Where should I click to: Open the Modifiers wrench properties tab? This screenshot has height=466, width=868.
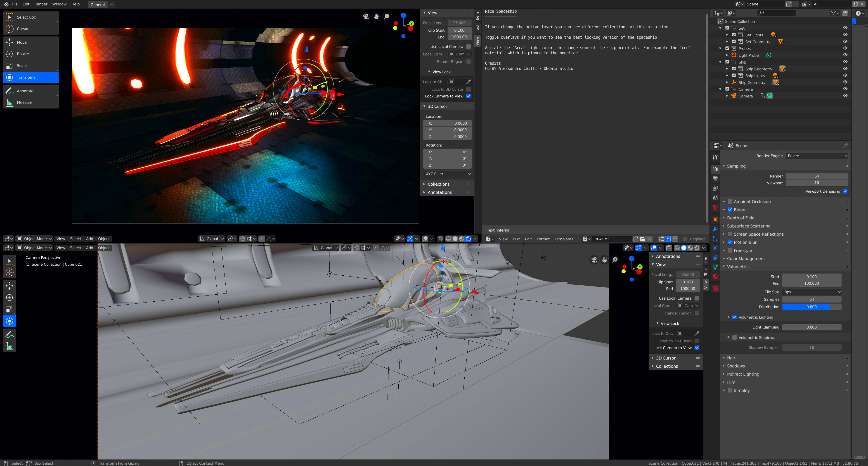tap(715, 229)
